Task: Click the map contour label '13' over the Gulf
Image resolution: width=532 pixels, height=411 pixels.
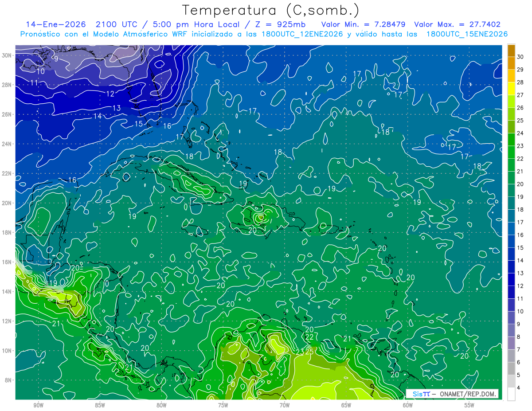Action: point(117,108)
